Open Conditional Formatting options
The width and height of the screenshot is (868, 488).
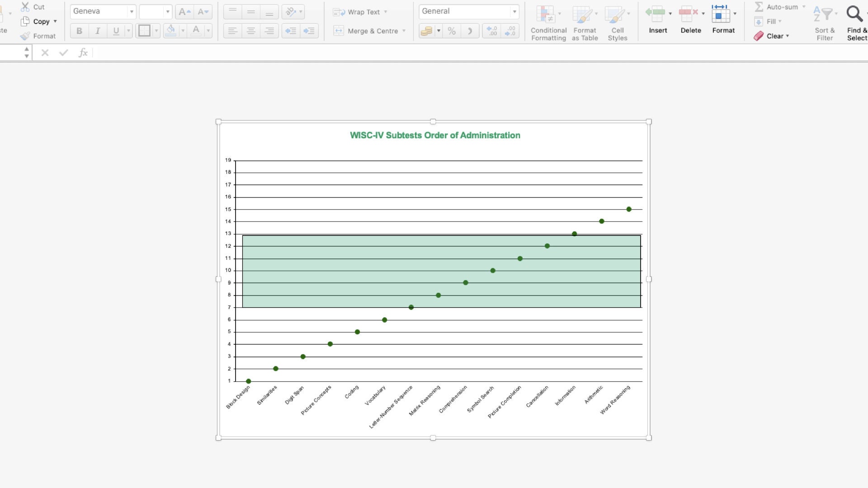click(548, 21)
